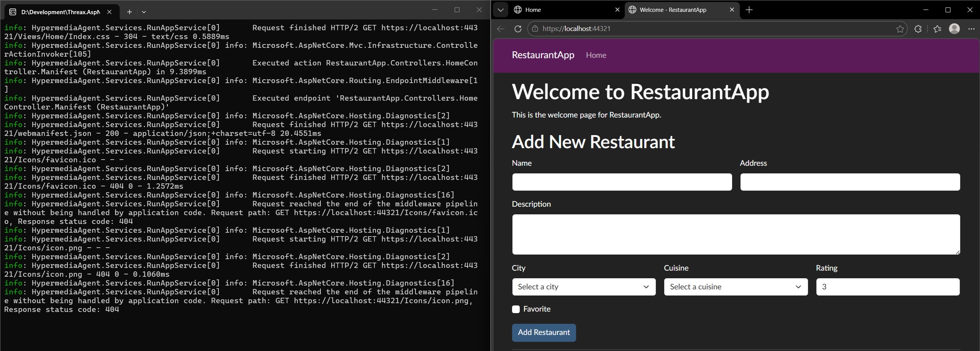Open the Select a cuisine dropdown
Viewport: 980px width, 351px height.
pyautogui.click(x=735, y=287)
